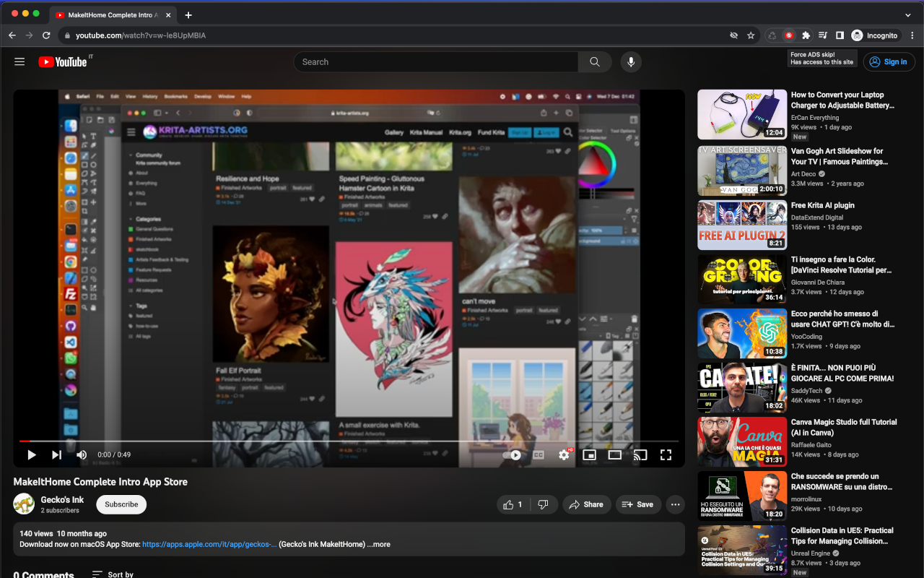The width and height of the screenshot is (924, 578).
Task: Skip to next video in the player
Action: [56, 454]
